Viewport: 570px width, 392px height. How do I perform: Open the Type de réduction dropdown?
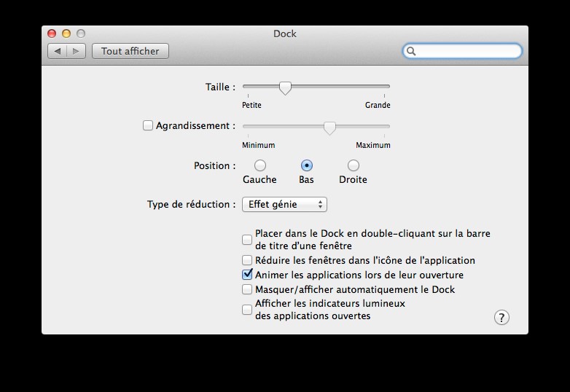click(285, 204)
